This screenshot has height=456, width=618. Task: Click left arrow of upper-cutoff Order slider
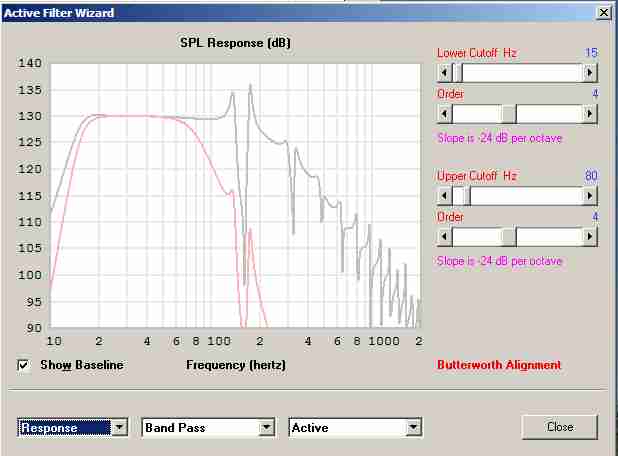click(x=445, y=236)
